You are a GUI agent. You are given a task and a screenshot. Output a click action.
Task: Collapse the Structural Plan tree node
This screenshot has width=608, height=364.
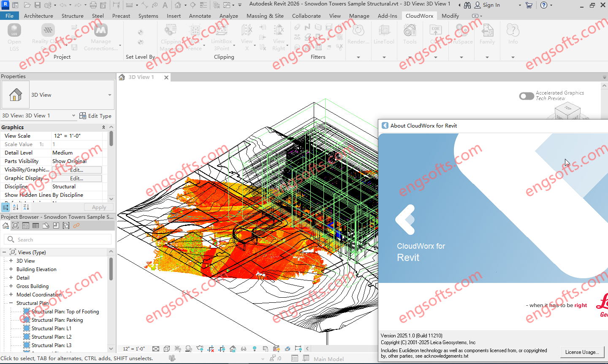[x=11, y=303]
